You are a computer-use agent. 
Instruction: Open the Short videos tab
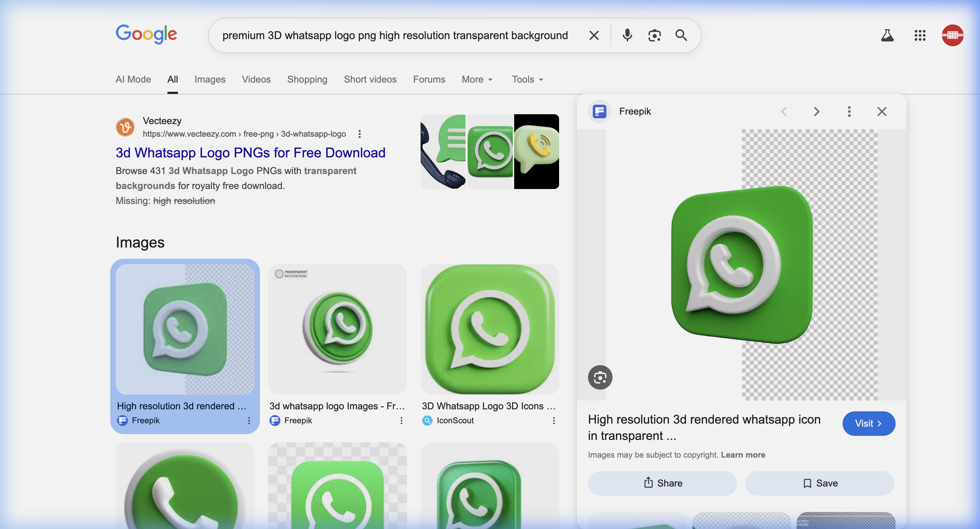370,79
